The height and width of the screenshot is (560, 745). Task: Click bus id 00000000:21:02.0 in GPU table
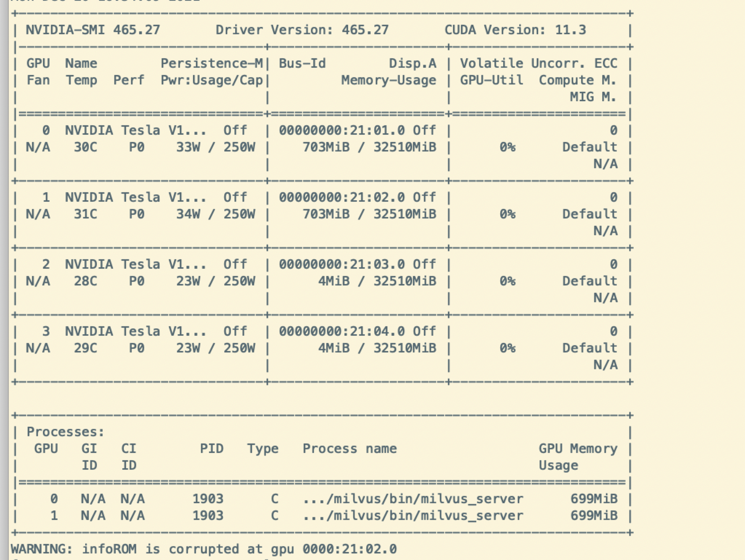[x=342, y=197]
